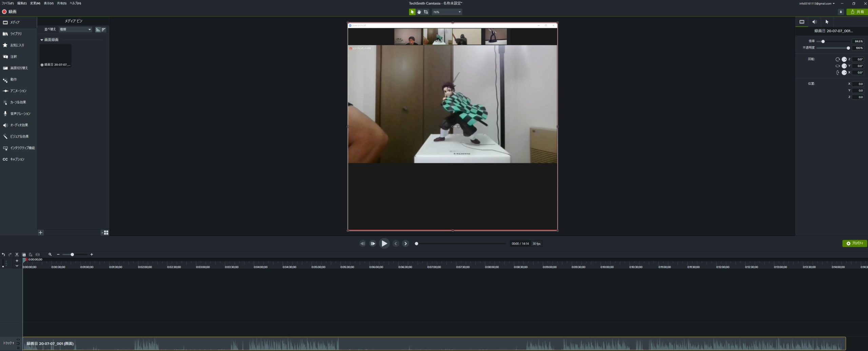
Task: Jump to previous marker arrow
Action: tap(396, 244)
